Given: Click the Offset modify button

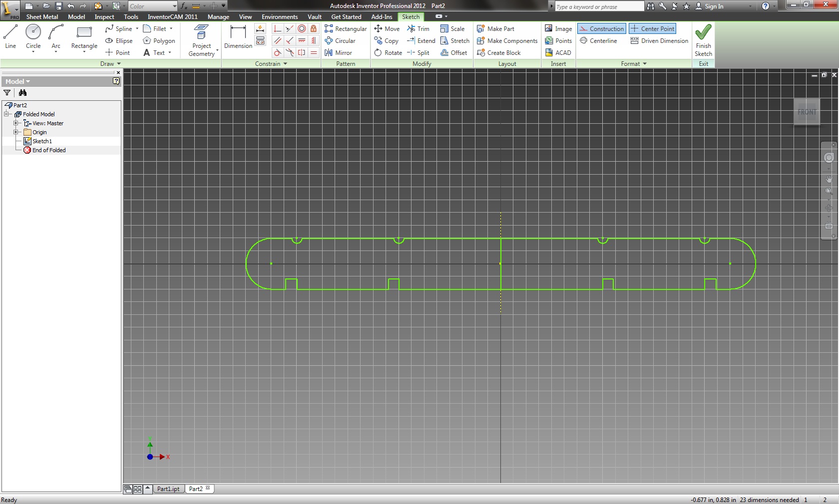Looking at the screenshot, I should [454, 53].
